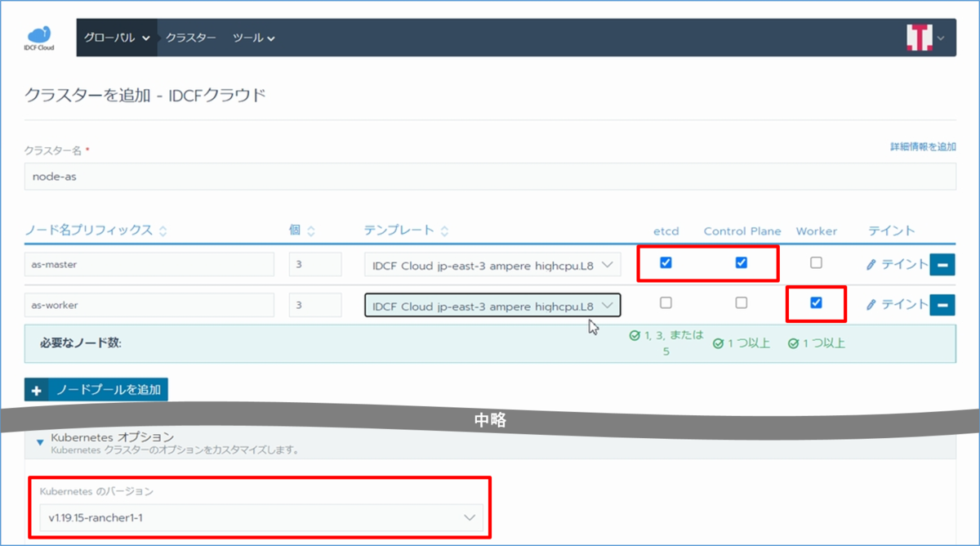
Task: Open template dropdown for as-worker
Action: pyautogui.click(x=492, y=305)
